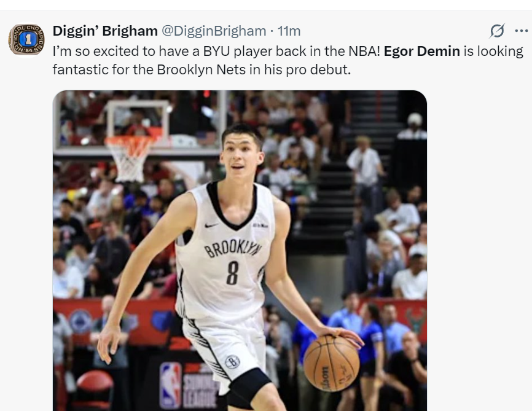Open the player's photo in the tweet

(x=240, y=251)
